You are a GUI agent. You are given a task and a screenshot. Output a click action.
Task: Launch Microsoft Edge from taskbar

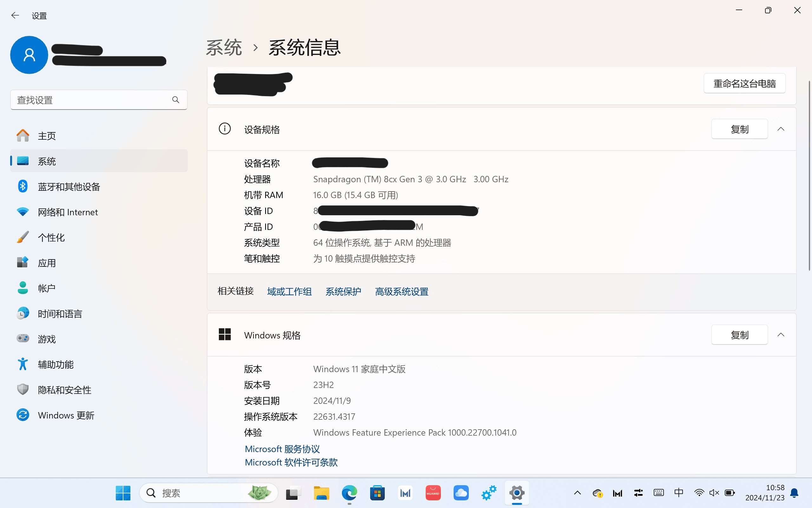point(349,493)
